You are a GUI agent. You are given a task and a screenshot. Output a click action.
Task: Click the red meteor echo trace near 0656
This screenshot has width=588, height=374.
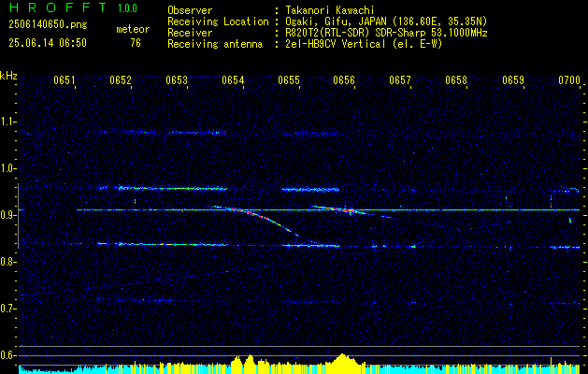343,209
